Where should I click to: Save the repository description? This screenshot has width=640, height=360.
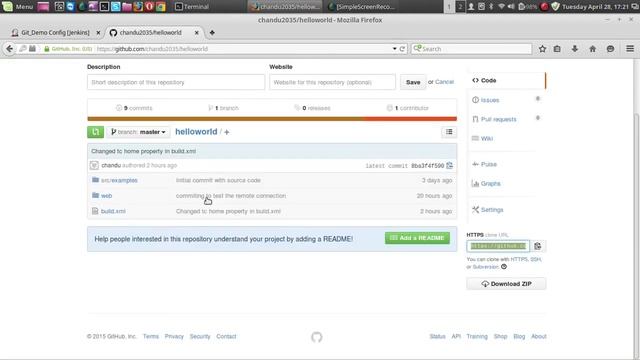413,82
